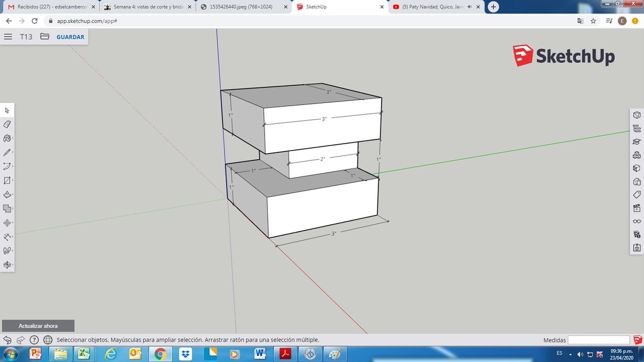Open the language globe icon
Screen dimensions: 644x362
[x=47, y=339]
